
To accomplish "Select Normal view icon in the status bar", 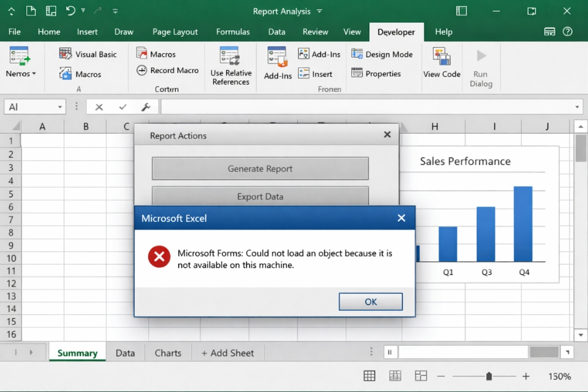I will 369,376.
